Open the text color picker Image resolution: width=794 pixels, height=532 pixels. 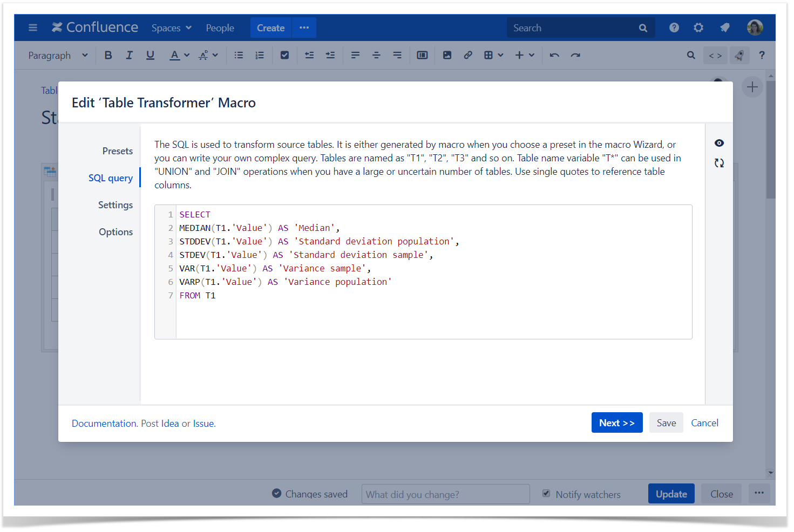tap(180, 55)
